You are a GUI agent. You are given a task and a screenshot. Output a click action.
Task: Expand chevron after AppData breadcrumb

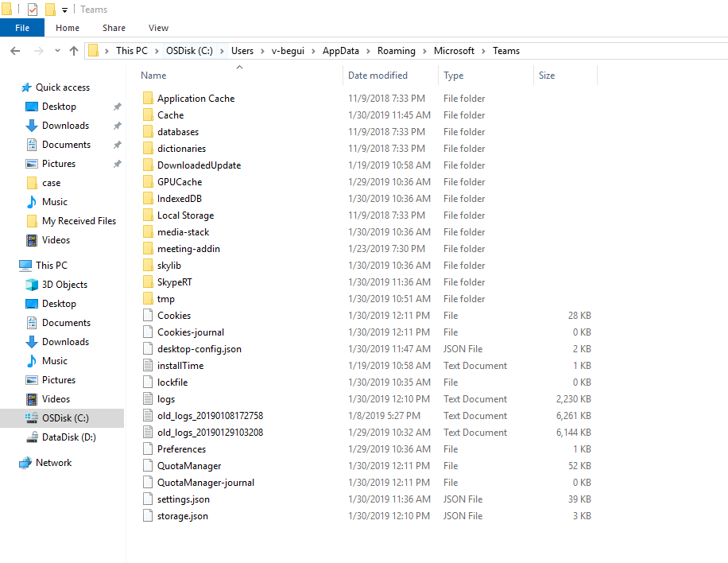(x=368, y=51)
